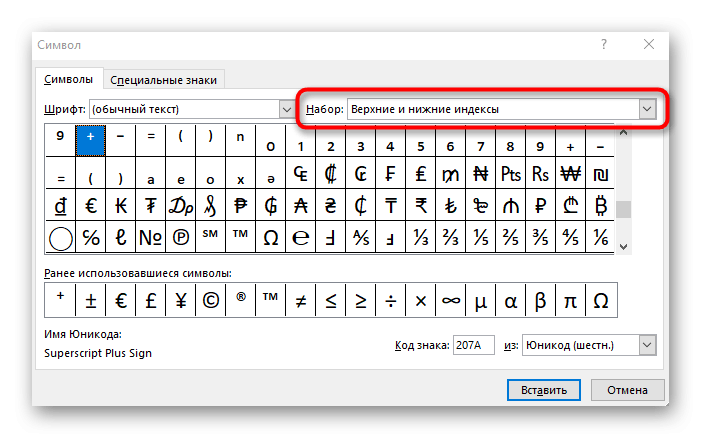701x438 pixels.
Task: Choose the tenge sign ₸
Action: tap(390, 205)
